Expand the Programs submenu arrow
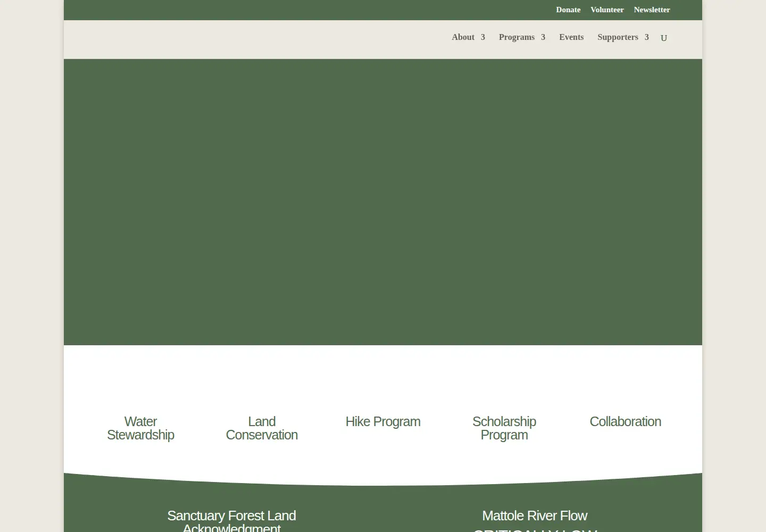The height and width of the screenshot is (532, 766). point(543,37)
